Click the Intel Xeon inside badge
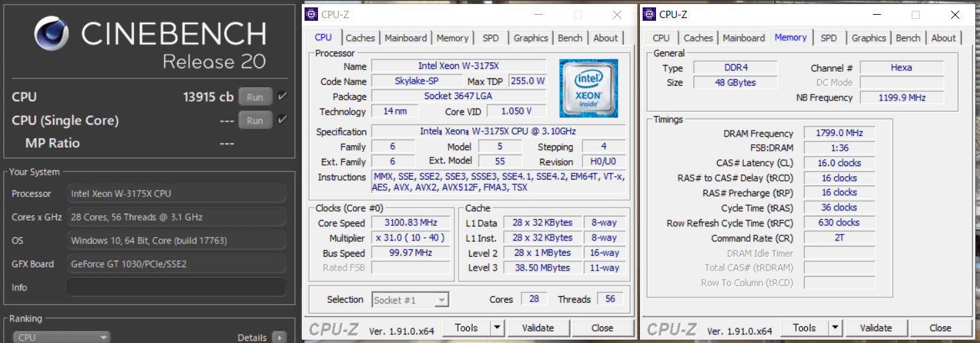The width and height of the screenshot is (980, 343). tap(588, 88)
